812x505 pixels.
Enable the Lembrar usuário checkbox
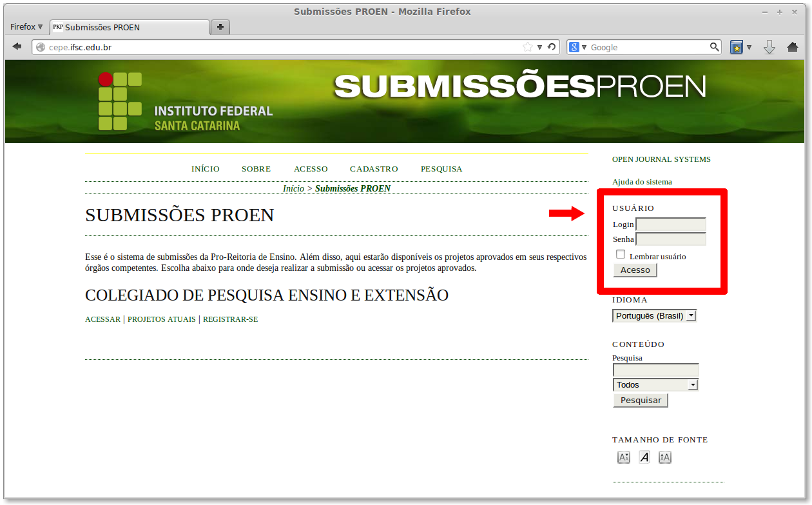620,254
